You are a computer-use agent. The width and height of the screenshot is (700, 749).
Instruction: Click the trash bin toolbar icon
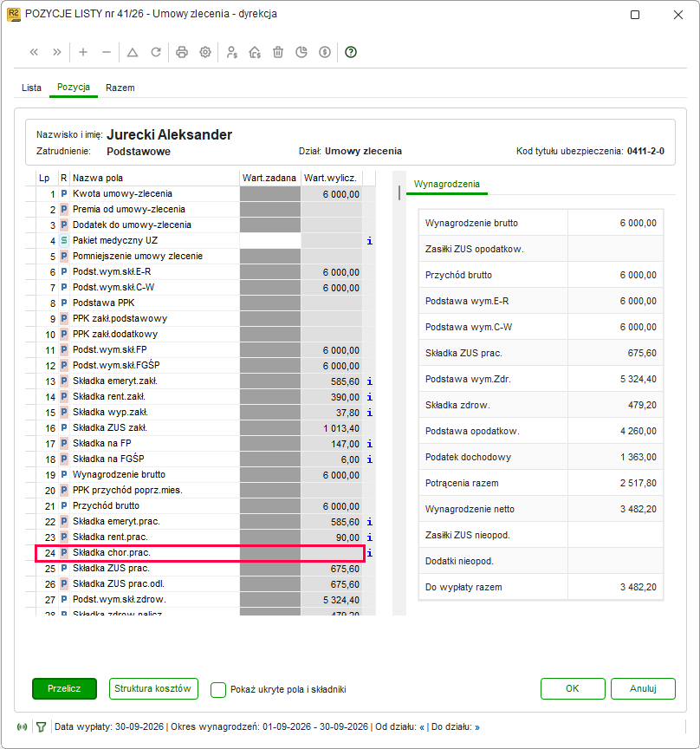(x=278, y=52)
